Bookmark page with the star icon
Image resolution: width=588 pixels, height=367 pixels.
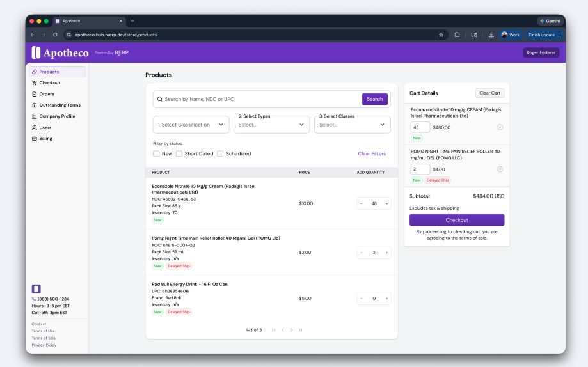click(x=441, y=35)
